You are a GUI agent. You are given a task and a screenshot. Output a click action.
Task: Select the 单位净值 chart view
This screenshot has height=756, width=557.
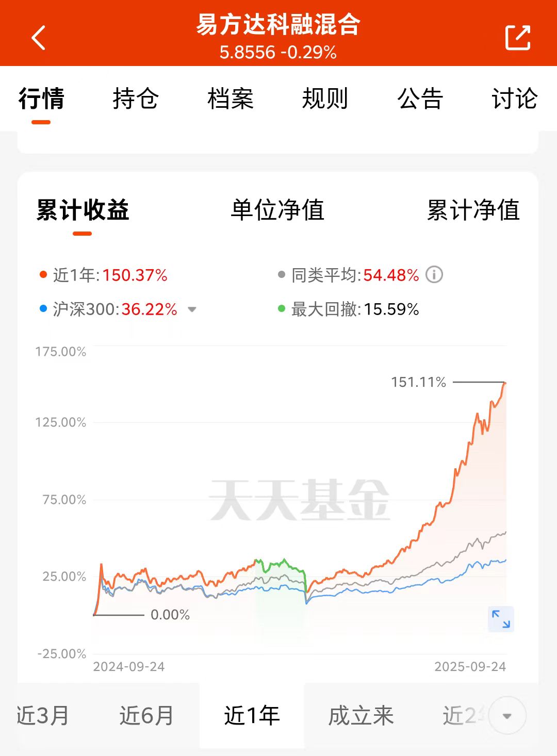pyautogui.click(x=277, y=210)
